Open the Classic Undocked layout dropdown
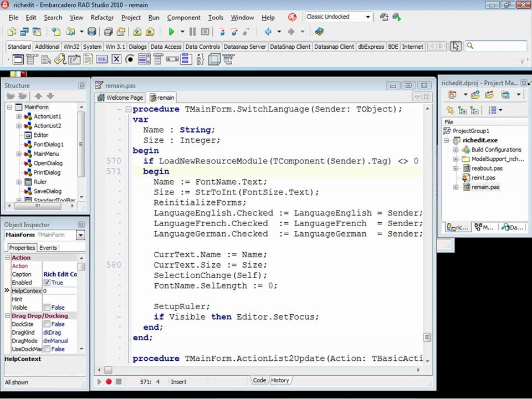Screen dimensions: 532x399 pos(367,17)
